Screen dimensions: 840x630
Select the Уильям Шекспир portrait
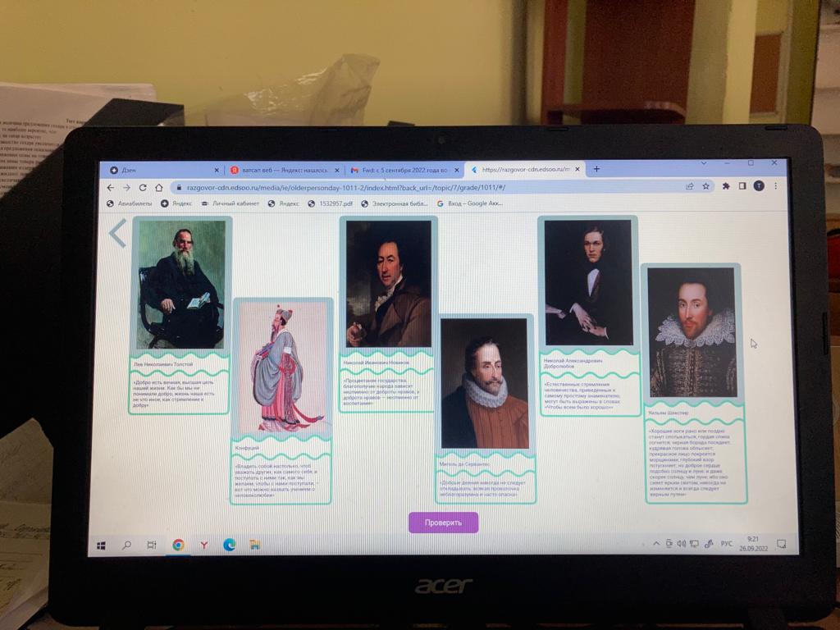tap(692, 332)
